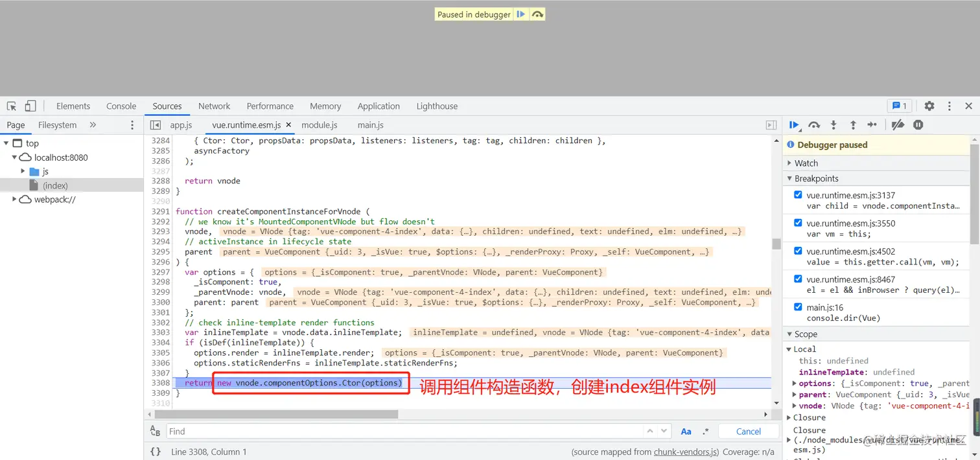The image size is (980, 460).
Task: Hide the debugger sidebar toggle
Action: pyautogui.click(x=771, y=125)
